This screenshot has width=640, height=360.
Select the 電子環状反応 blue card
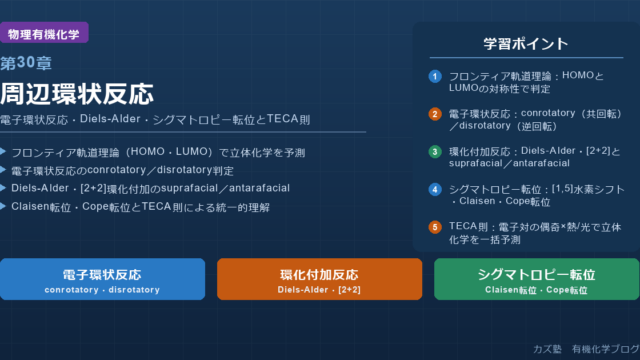(x=102, y=279)
